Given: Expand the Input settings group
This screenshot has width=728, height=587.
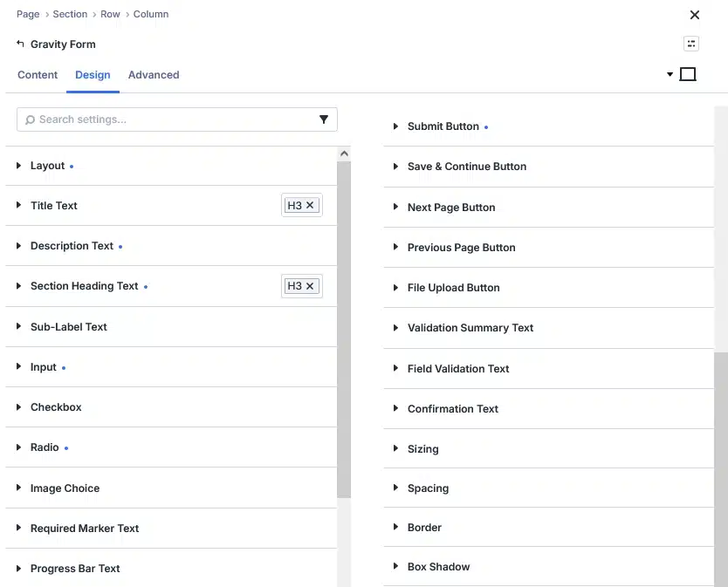Looking at the screenshot, I should [x=171, y=367].
